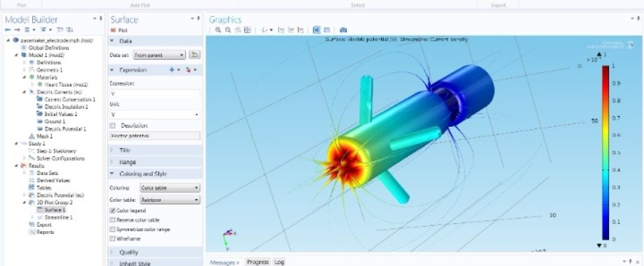
Task: Switch to the Progress tab
Action: pos(258,262)
